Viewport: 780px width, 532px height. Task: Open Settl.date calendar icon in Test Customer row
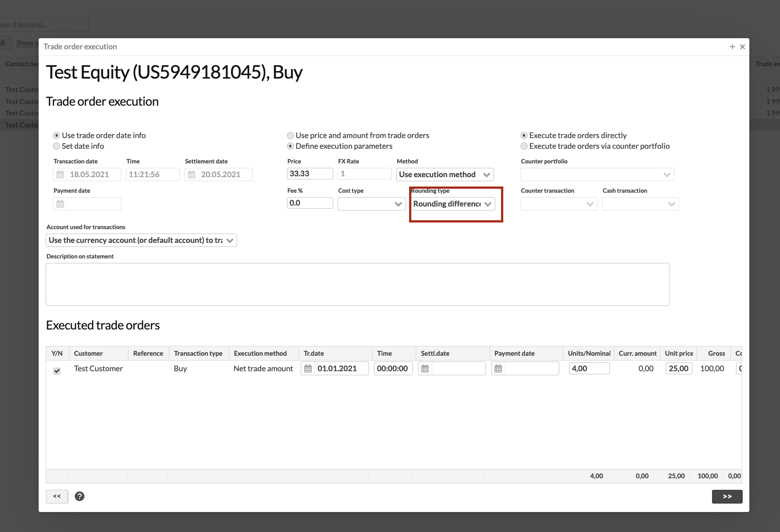(x=425, y=369)
